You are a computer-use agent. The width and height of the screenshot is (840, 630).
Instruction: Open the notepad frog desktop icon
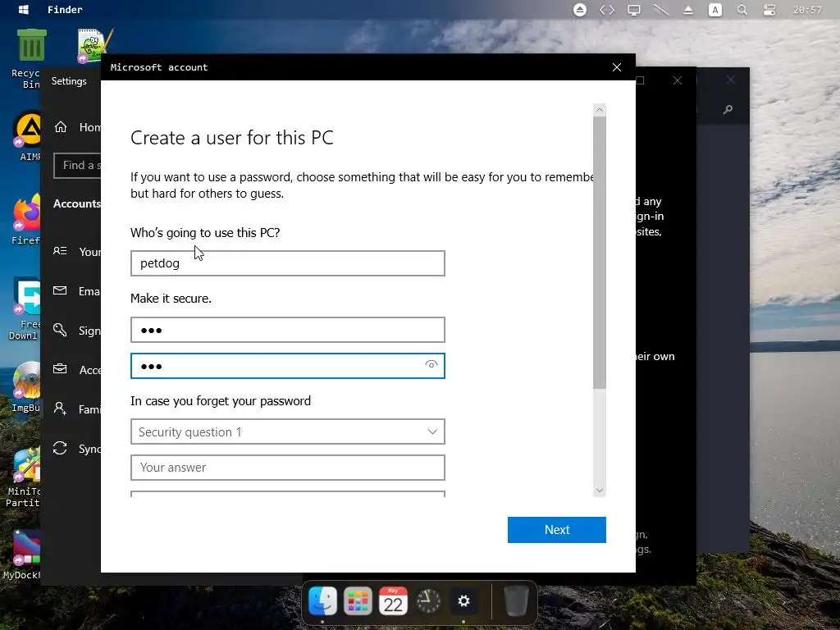point(94,45)
